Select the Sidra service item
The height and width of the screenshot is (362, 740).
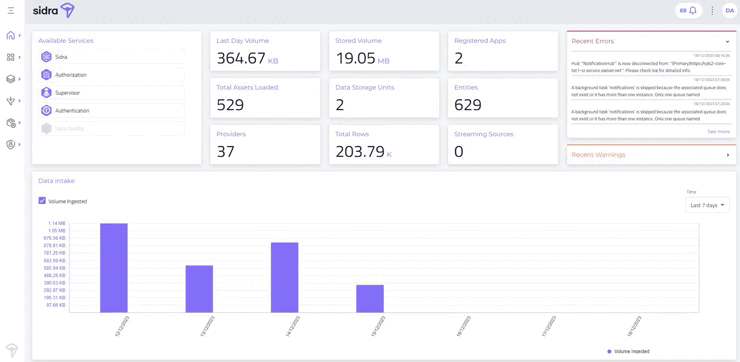click(112, 57)
